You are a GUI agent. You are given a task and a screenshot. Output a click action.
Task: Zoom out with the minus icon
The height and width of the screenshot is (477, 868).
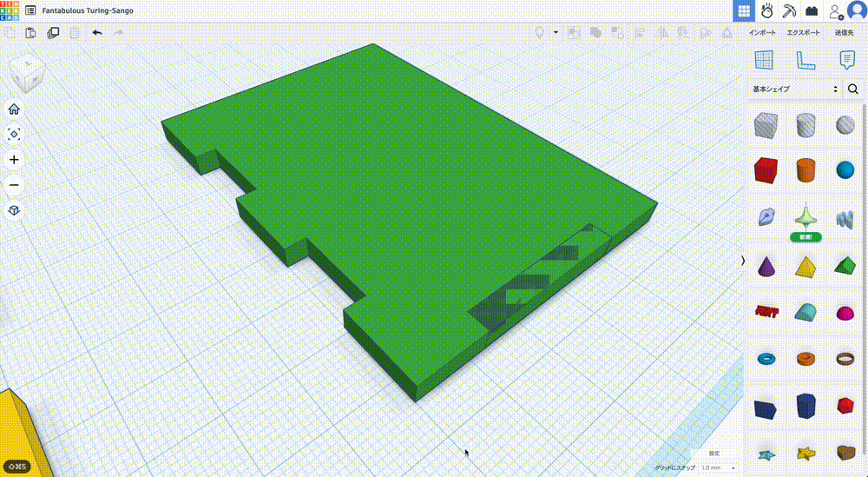(x=14, y=185)
